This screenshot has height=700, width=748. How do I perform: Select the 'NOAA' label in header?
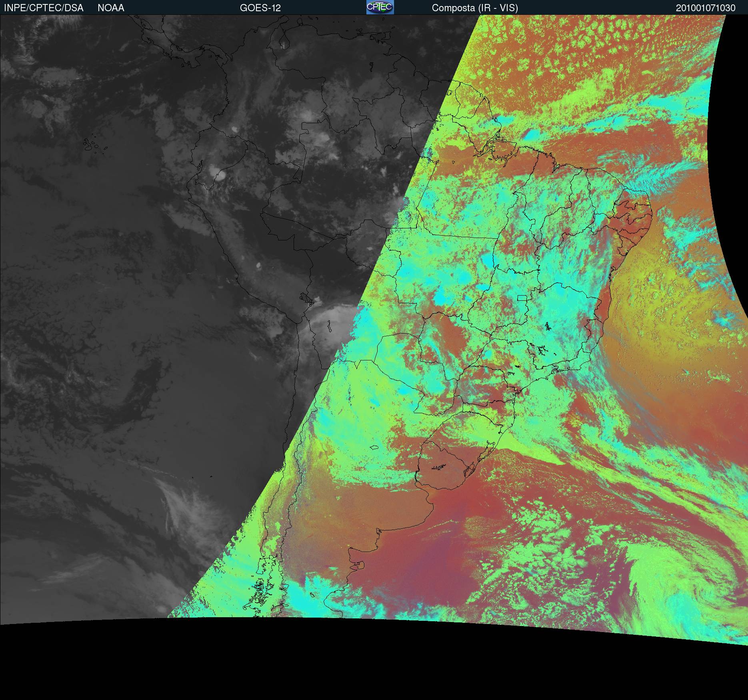(111, 8)
